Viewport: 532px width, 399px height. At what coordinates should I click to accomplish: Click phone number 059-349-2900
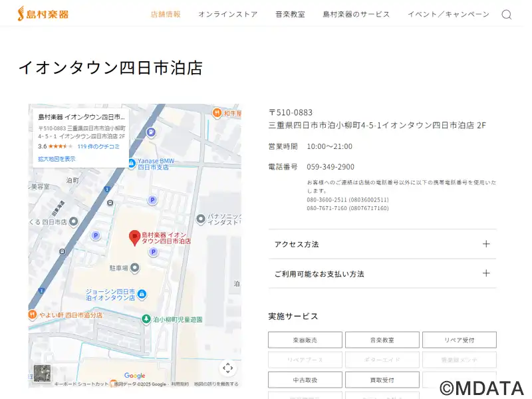pyautogui.click(x=331, y=167)
